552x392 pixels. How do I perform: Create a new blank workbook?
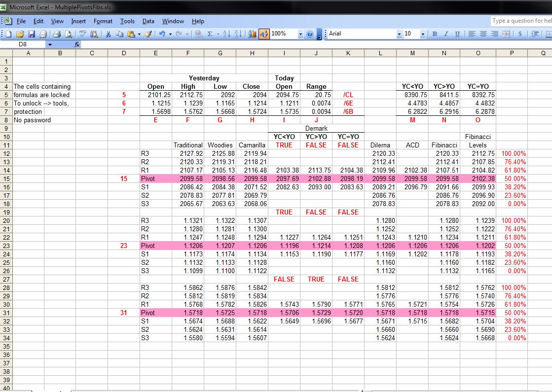click(9, 34)
